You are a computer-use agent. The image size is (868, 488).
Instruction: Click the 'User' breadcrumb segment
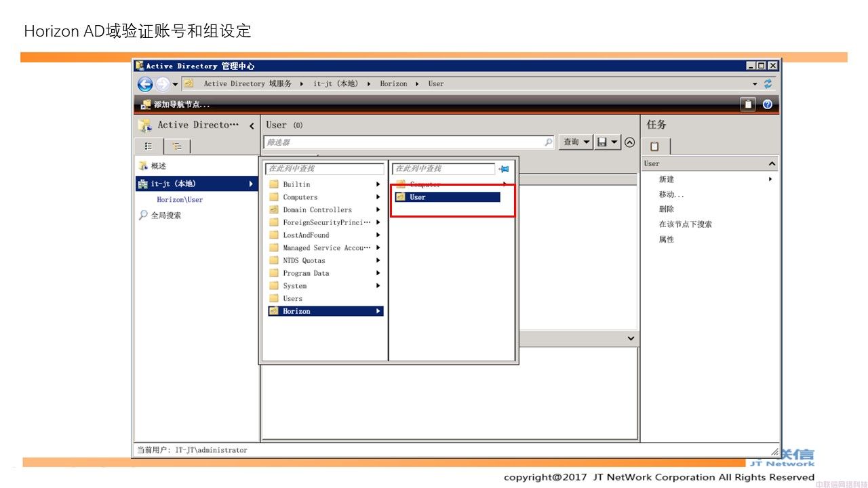tap(436, 83)
